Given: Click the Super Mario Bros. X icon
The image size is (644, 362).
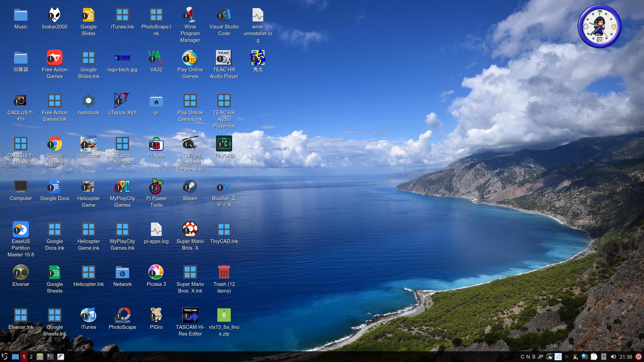Looking at the screenshot, I should tap(190, 230).
